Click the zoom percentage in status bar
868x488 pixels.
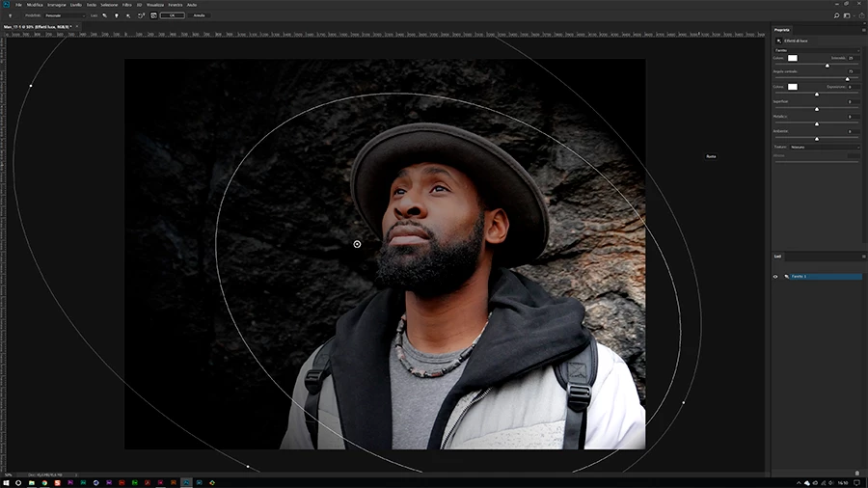point(9,474)
